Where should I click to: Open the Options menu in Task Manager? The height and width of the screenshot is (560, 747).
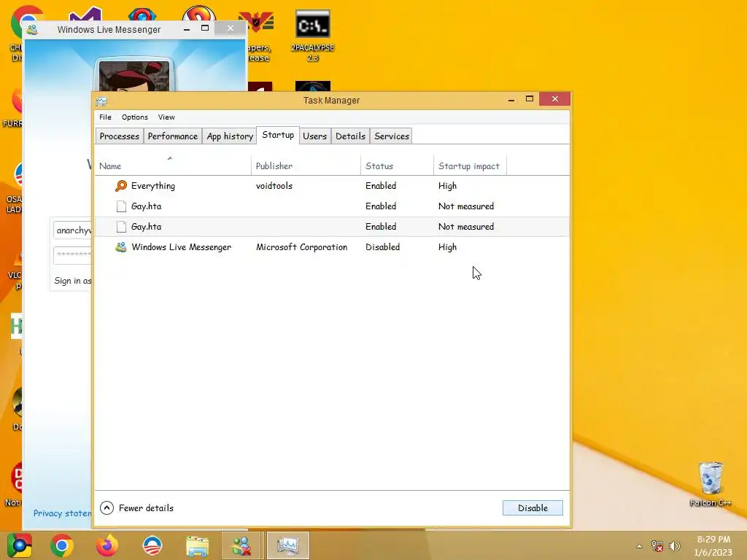click(135, 117)
